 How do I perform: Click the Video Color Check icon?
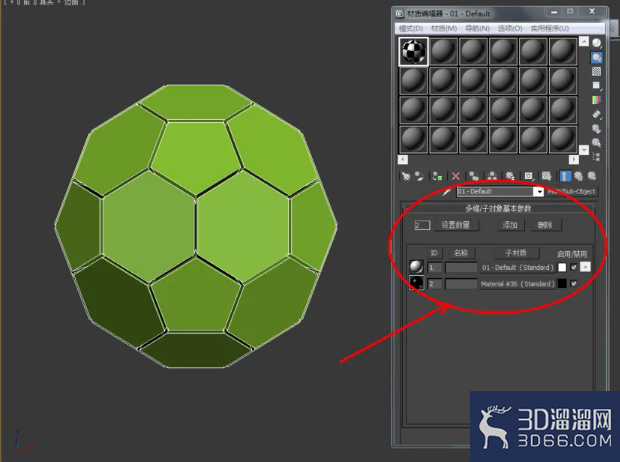pyautogui.click(x=597, y=100)
